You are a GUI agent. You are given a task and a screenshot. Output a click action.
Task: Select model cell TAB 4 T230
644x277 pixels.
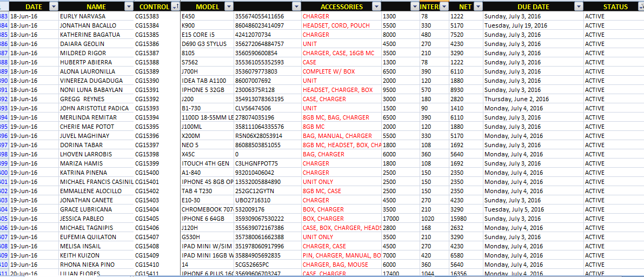pyautogui.click(x=208, y=191)
